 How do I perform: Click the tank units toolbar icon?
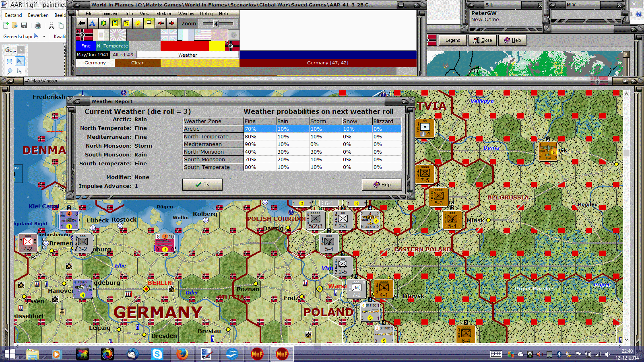82,23
